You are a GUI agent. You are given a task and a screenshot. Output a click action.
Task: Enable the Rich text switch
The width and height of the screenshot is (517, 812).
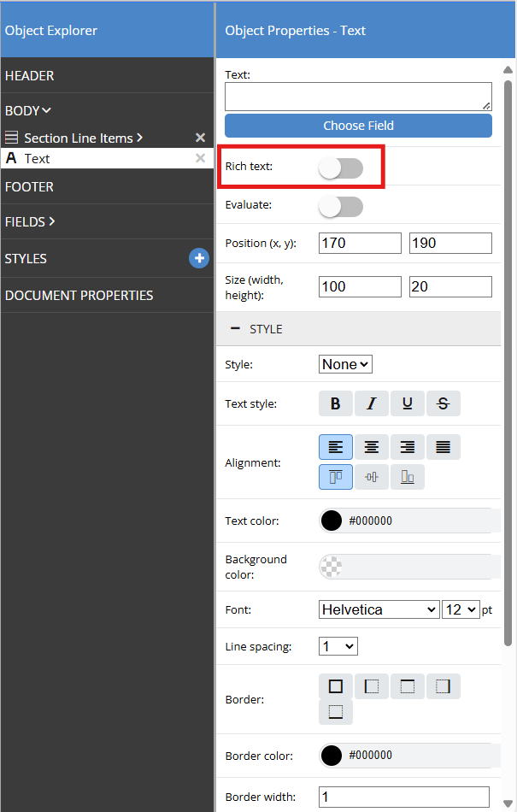click(341, 168)
